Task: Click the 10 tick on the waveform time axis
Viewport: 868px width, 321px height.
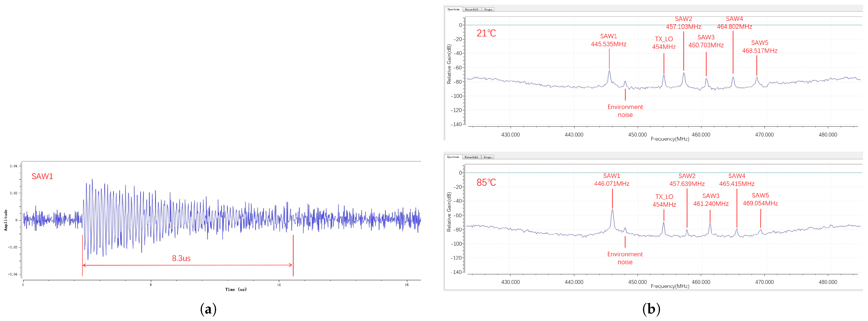Action: 279,285
